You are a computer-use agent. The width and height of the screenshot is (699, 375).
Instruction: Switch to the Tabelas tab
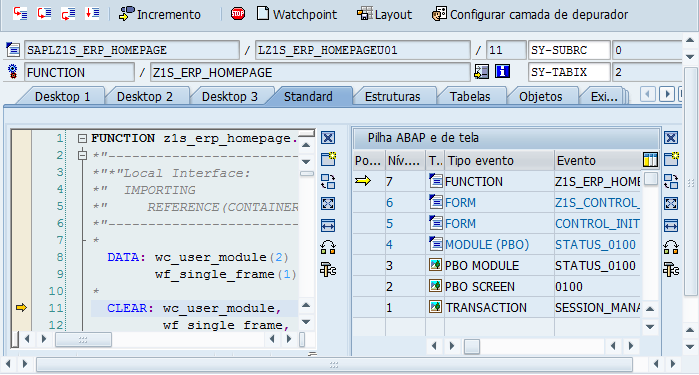(x=470, y=96)
